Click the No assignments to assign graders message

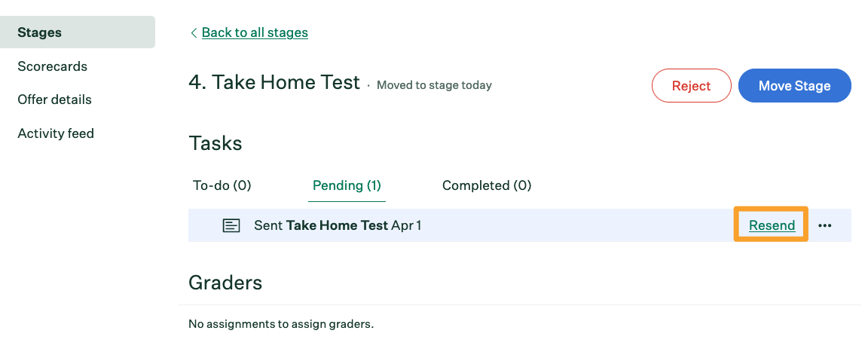[x=281, y=324]
